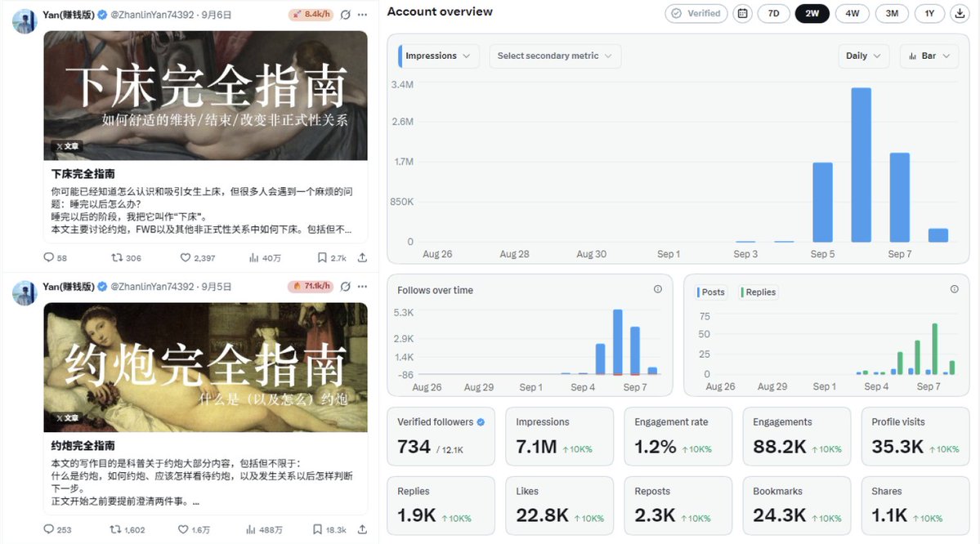Open the 下床完全指南 article title

(x=83, y=174)
